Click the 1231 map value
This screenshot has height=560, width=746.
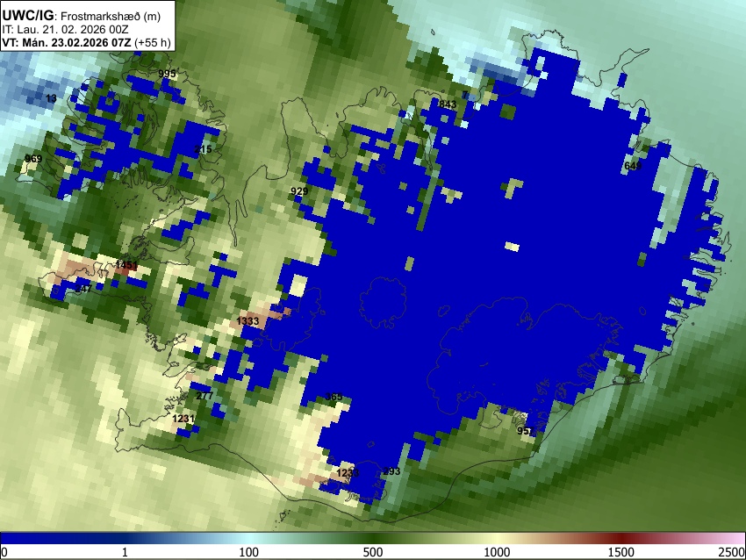point(183,419)
